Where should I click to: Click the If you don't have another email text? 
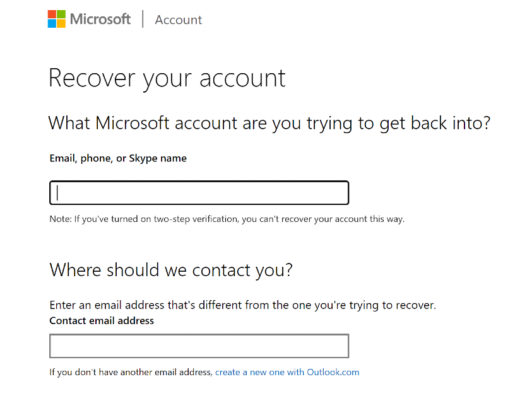[x=131, y=372]
